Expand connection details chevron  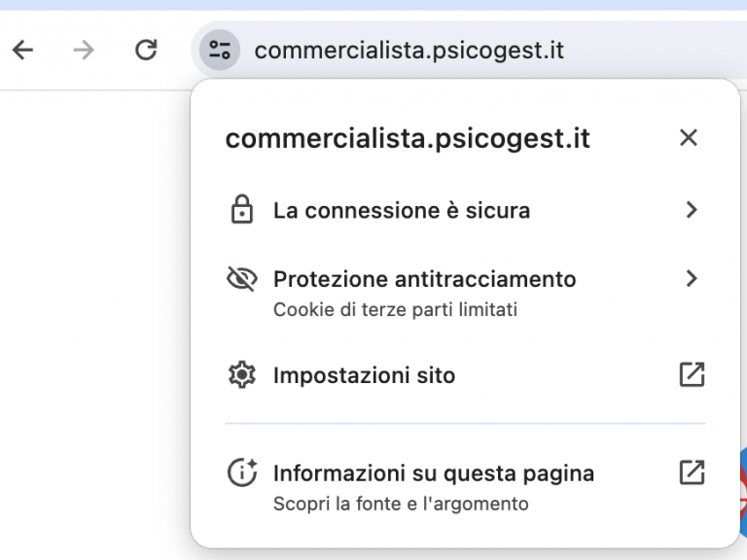pos(692,210)
